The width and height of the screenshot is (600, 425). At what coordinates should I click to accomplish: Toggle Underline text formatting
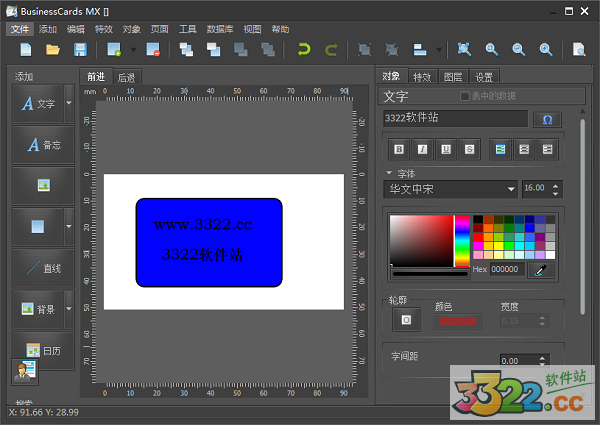(x=446, y=149)
